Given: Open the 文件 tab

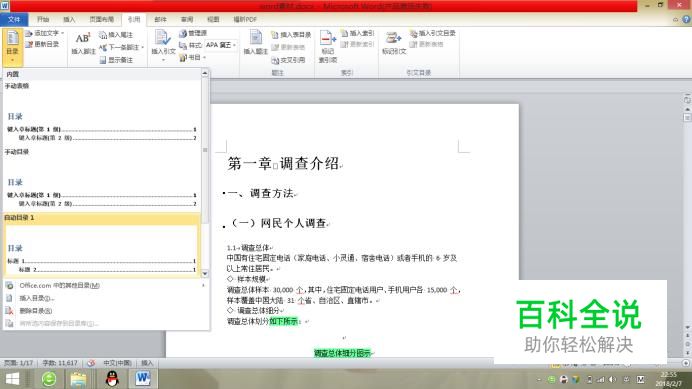Looking at the screenshot, I should click(x=14, y=19).
